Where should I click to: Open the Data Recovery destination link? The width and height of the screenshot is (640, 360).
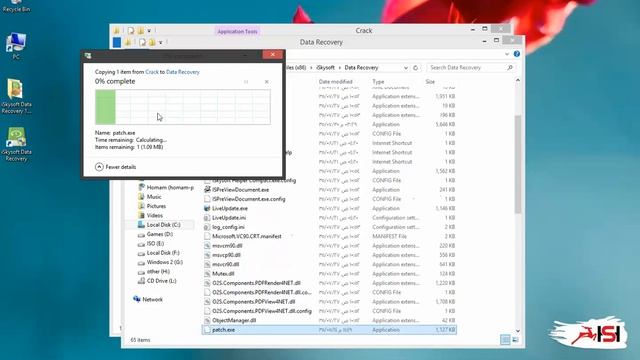coord(182,72)
